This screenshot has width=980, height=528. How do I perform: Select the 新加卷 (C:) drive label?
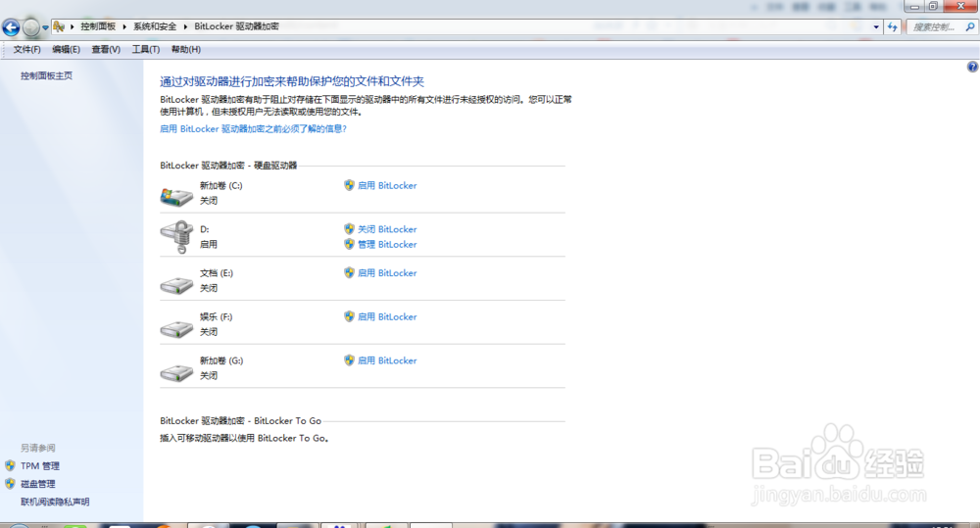(221, 185)
